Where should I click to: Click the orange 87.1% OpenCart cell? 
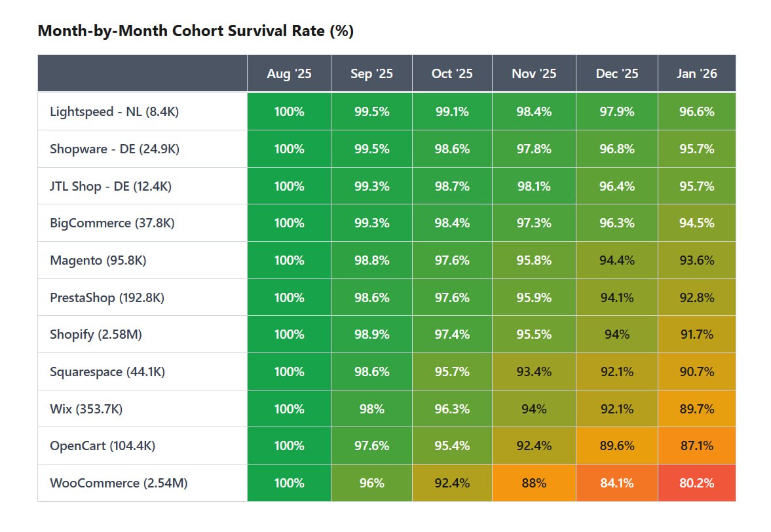696,446
